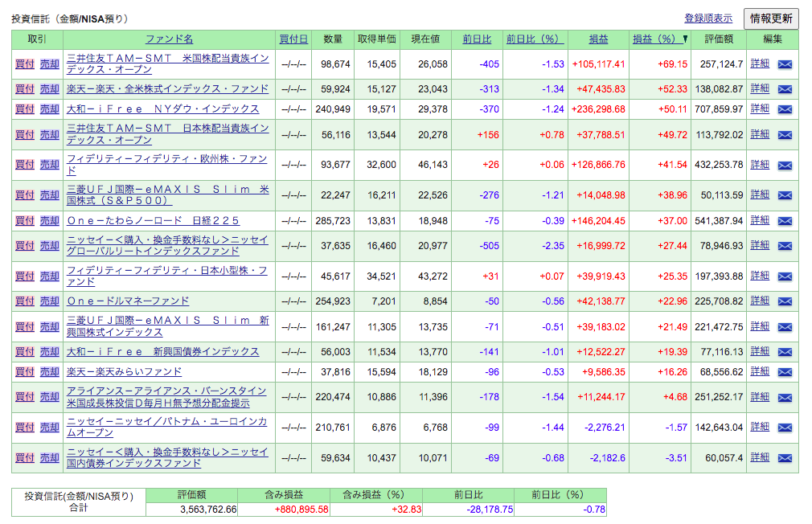
Task: Open eMAXIS Slim 新興国株式インデックス link
Action: (168, 326)
